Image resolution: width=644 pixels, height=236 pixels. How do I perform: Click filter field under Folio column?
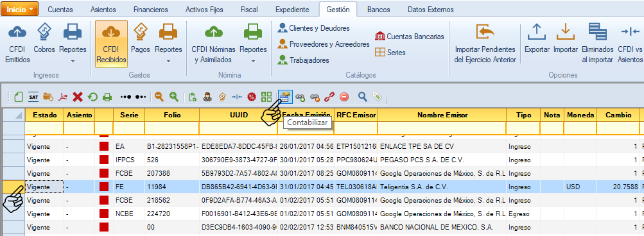tap(172, 128)
